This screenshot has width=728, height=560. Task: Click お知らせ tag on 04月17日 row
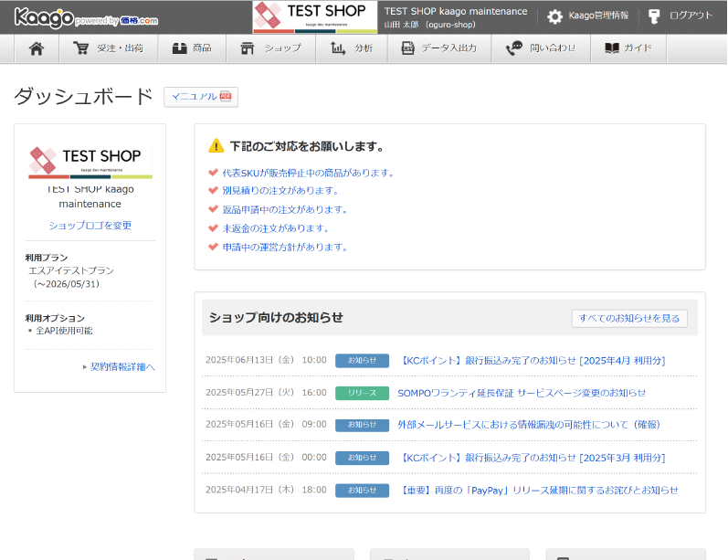pyautogui.click(x=362, y=490)
